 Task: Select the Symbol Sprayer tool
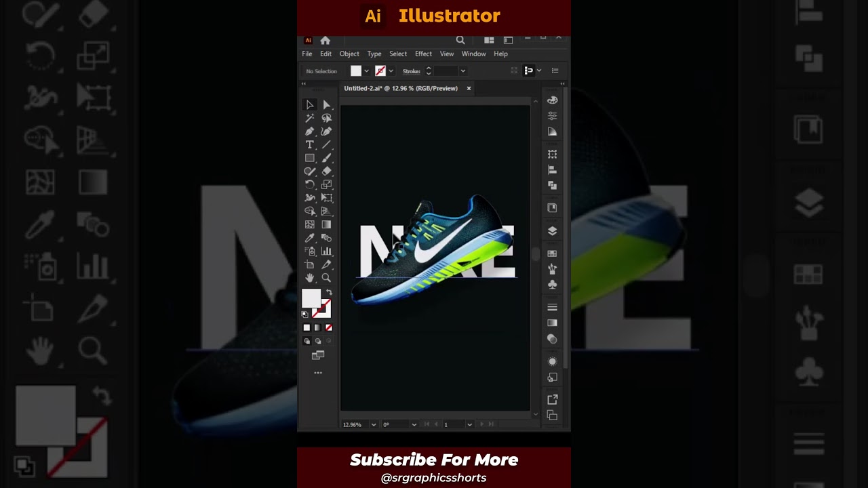tap(310, 251)
